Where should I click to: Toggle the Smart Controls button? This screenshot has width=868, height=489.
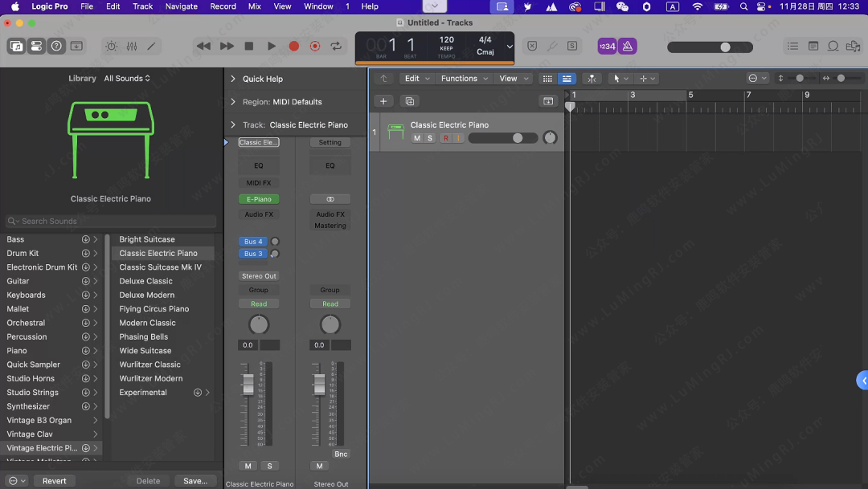click(x=111, y=47)
